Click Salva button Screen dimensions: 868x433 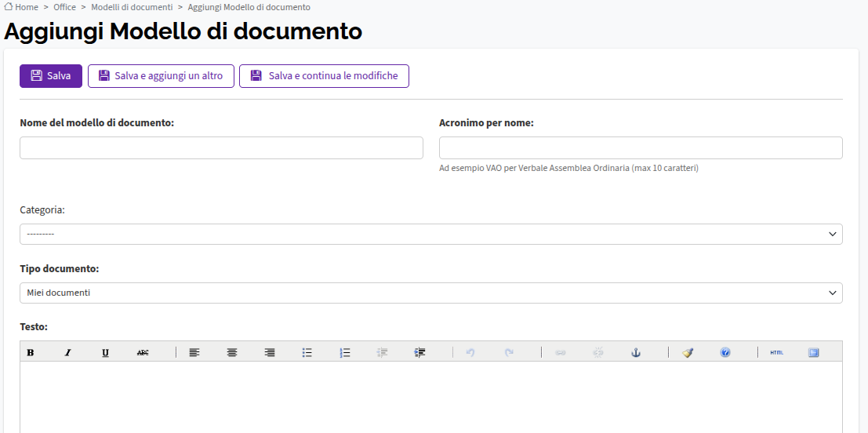coord(51,76)
